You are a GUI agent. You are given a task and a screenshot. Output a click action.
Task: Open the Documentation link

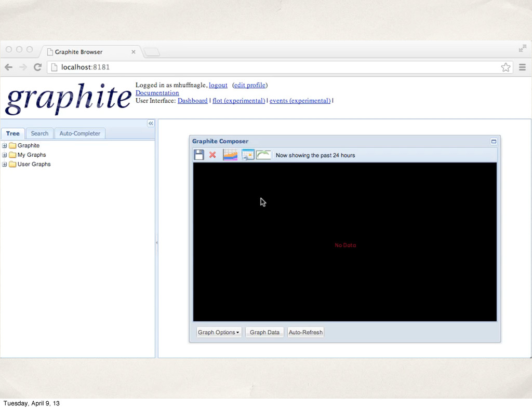point(157,93)
